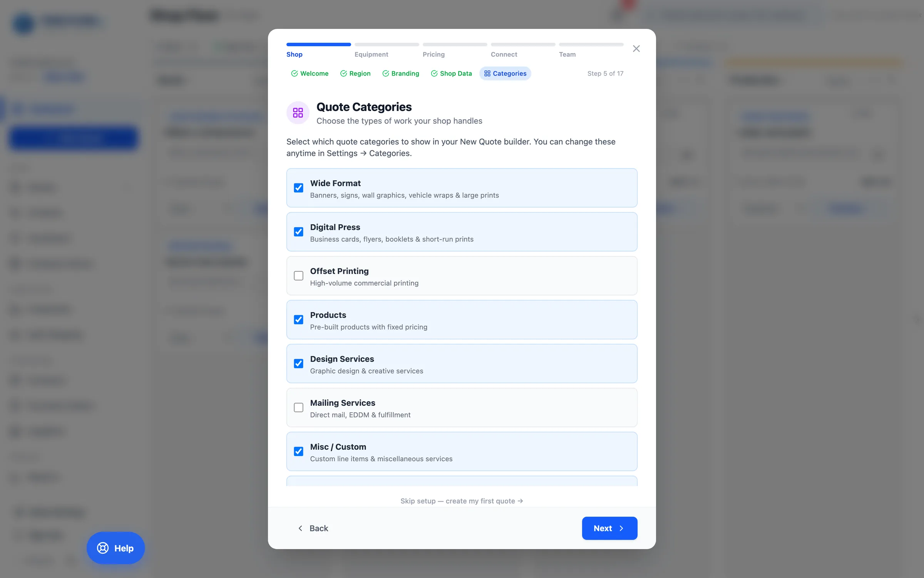Uncheck the Design Services category
This screenshot has height=578, width=924.
tap(298, 363)
